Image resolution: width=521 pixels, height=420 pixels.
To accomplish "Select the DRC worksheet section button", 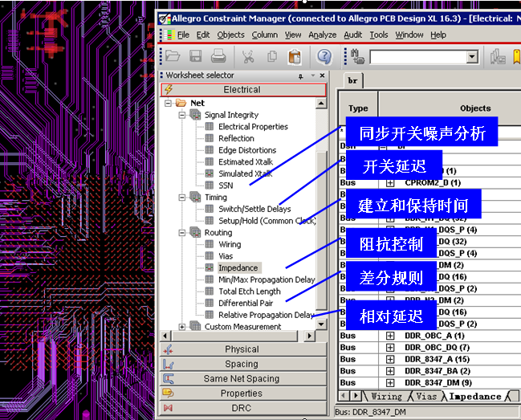I will (243, 408).
